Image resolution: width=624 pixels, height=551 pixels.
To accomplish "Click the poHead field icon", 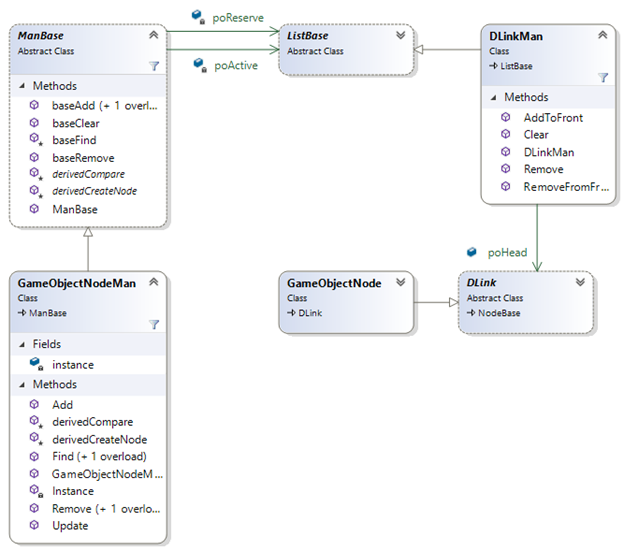I will pyautogui.click(x=471, y=253).
